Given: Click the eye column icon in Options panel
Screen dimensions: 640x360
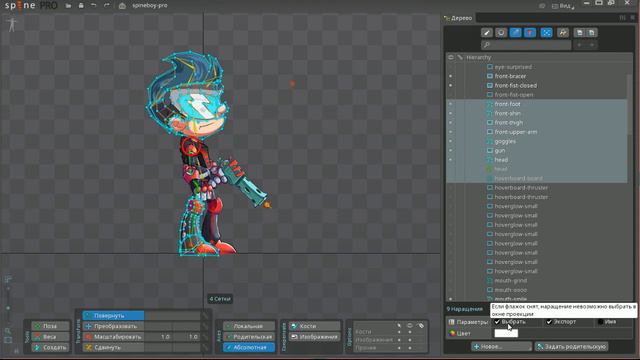Looking at the screenshot, I should (410, 326).
